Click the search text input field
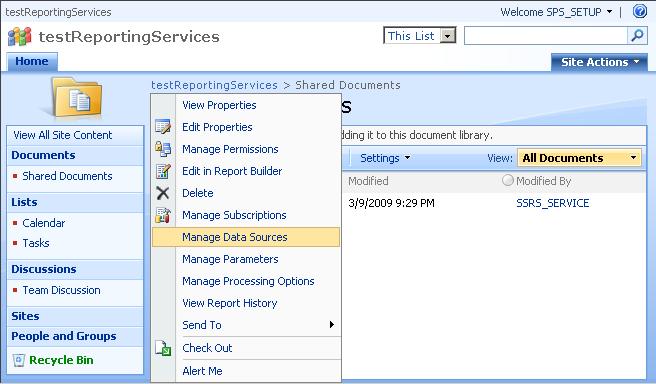 546,36
